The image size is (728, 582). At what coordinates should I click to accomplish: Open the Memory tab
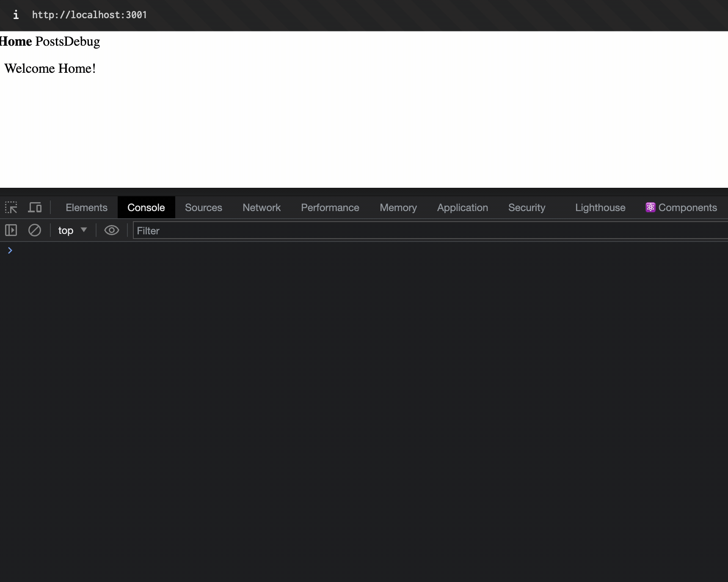pos(398,207)
